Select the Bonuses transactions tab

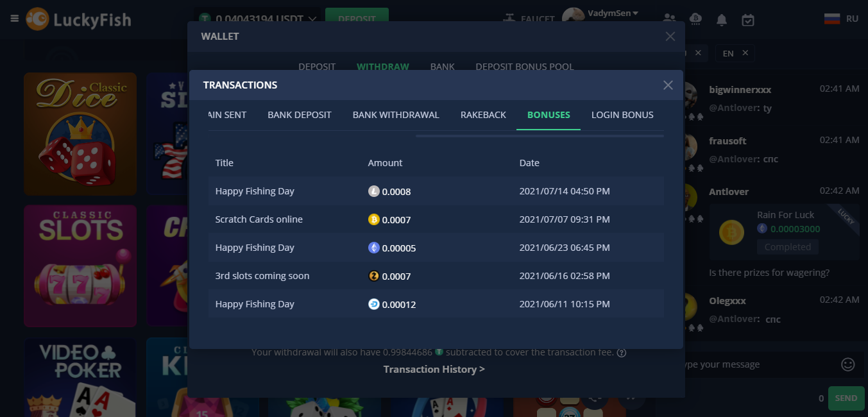tap(549, 115)
